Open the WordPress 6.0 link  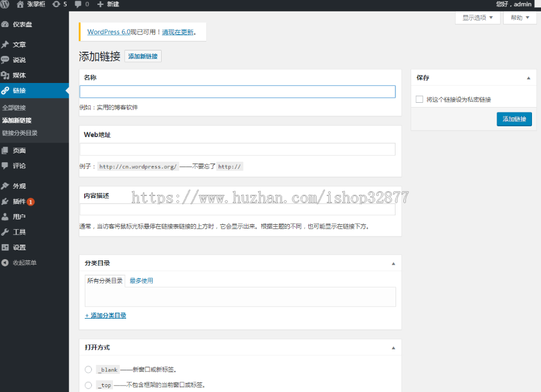pyautogui.click(x=109, y=32)
